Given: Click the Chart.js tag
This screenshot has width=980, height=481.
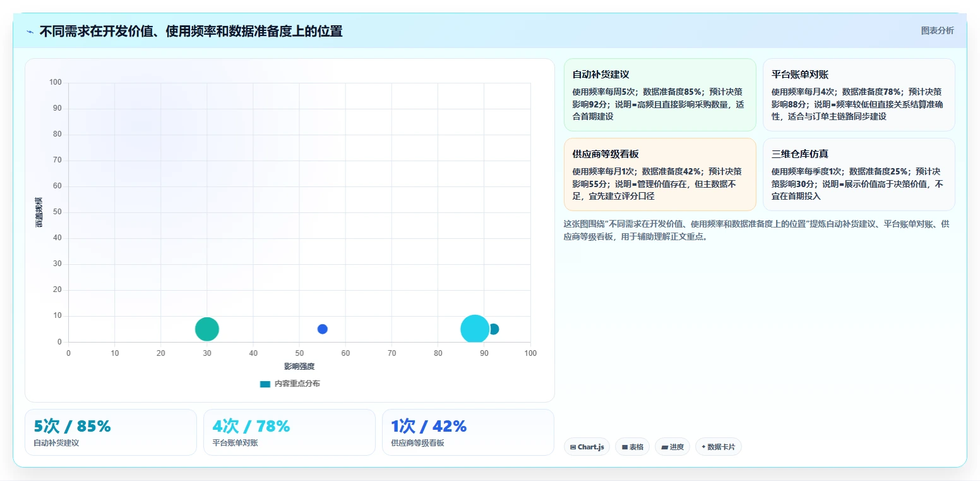Looking at the screenshot, I should coord(587,447).
